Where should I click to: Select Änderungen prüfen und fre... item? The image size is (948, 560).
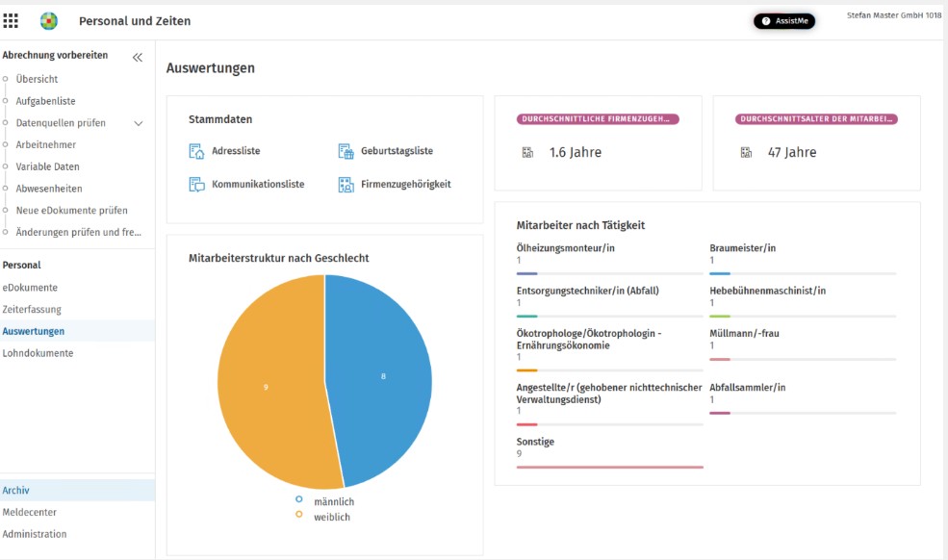[x=79, y=232]
